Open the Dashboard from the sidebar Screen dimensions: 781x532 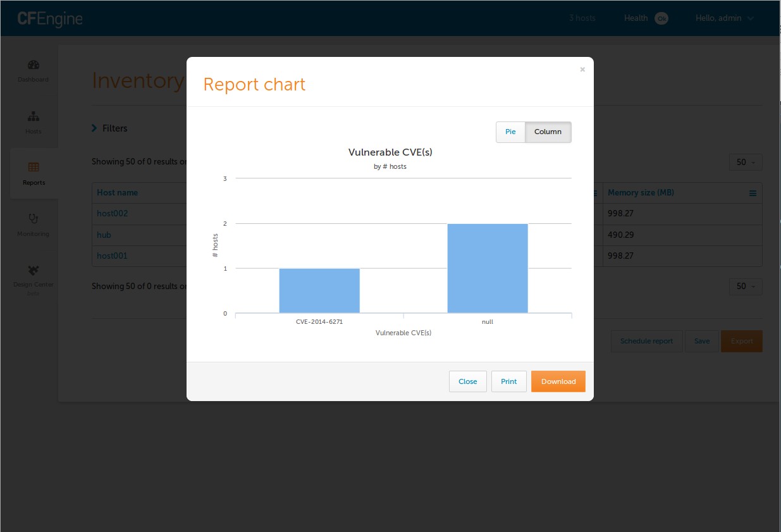pyautogui.click(x=33, y=70)
